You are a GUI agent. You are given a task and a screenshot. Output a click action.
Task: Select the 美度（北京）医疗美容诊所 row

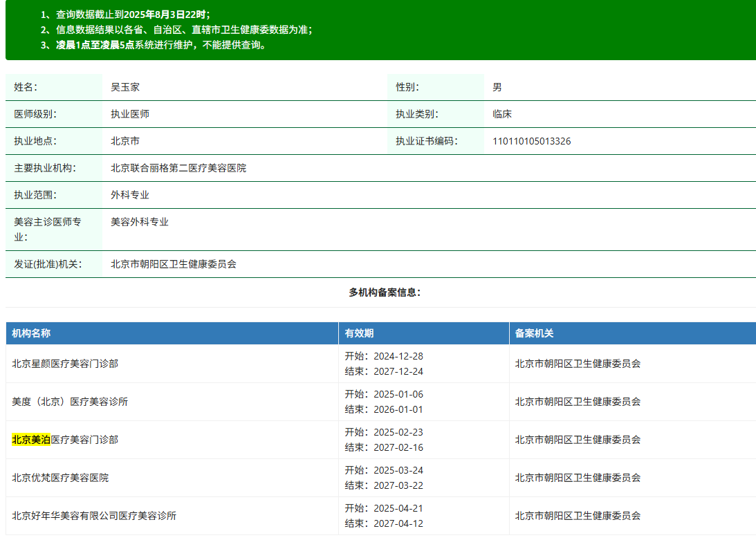click(70, 402)
